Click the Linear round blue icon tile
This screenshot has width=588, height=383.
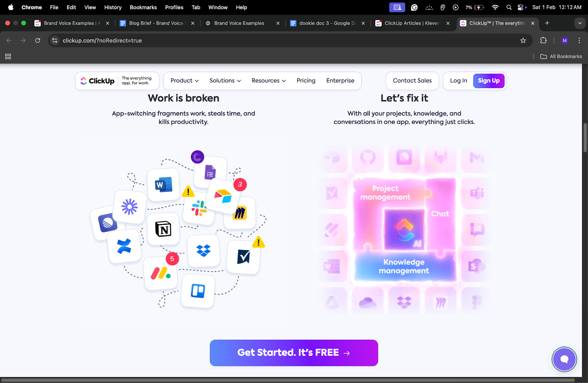(107, 223)
